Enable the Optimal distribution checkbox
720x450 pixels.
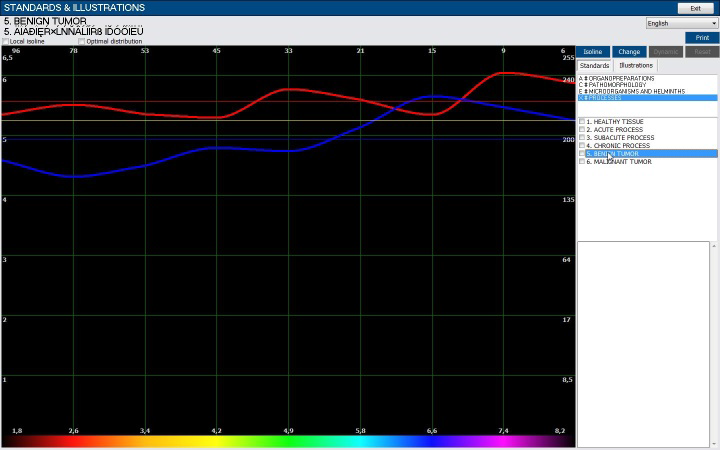[81, 41]
